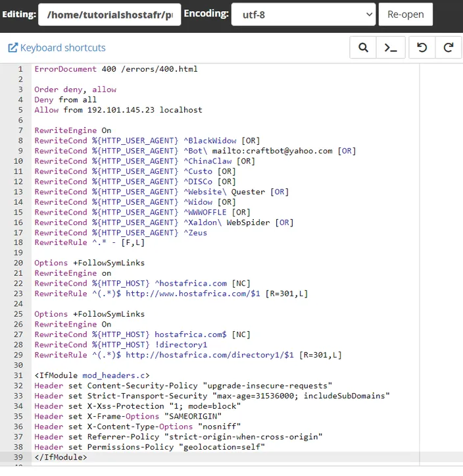Click the Content-Security-Policy header line
Image resolution: width=463 pixels, height=476 pixels.
coord(183,386)
